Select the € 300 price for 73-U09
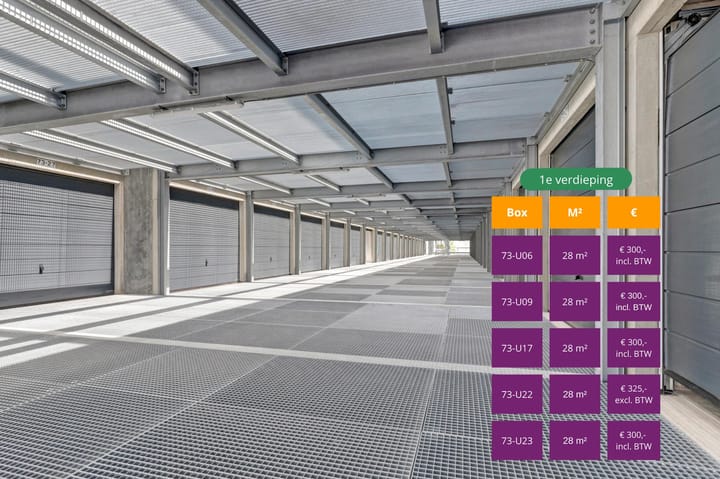Image resolution: width=720 pixels, height=479 pixels. [633, 301]
